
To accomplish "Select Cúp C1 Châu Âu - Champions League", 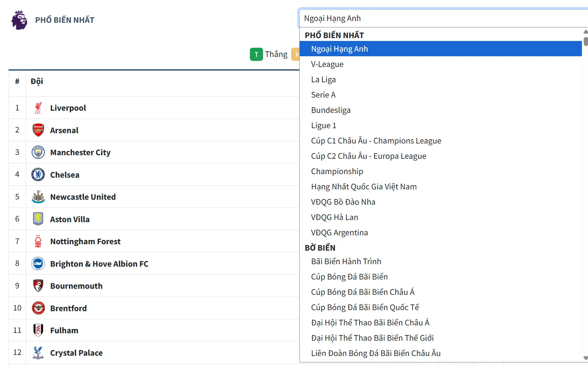I will pyautogui.click(x=376, y=141).
